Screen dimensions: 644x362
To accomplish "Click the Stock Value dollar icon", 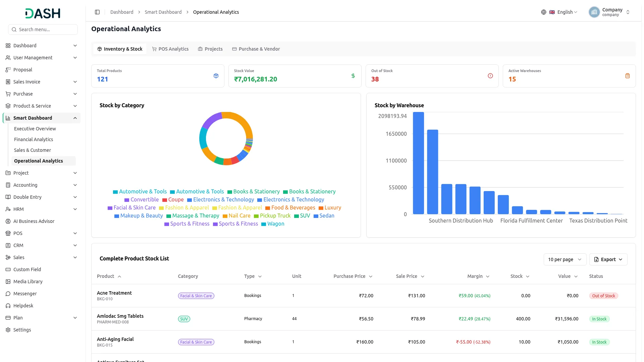I will [x=353, y=76].
